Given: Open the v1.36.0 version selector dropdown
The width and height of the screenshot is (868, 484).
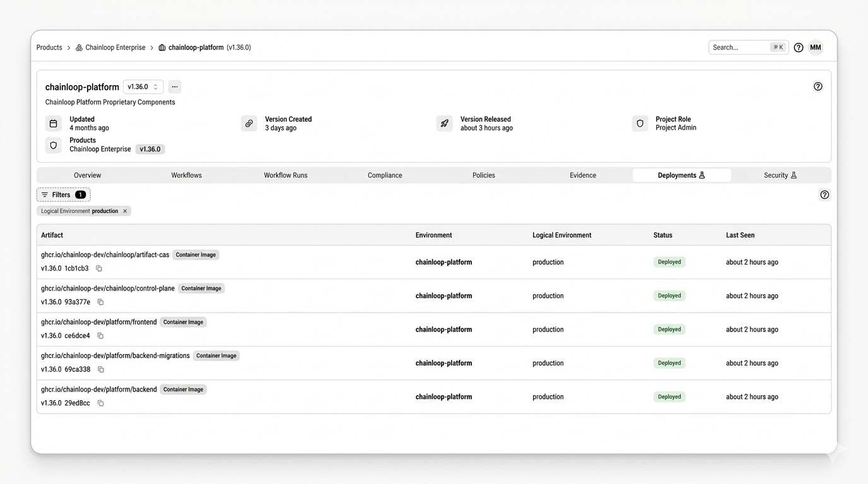Looking at the screenshot, I should pyautogui.click(x=143, y=86).
